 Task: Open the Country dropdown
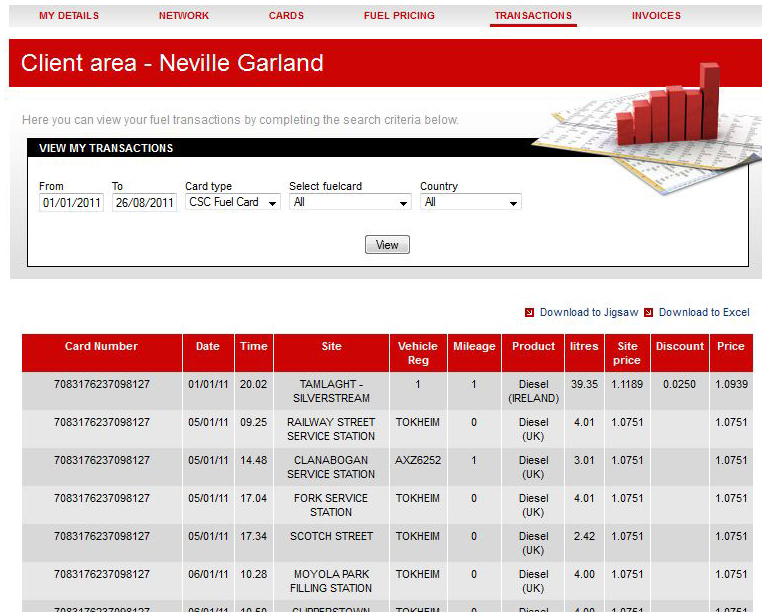coord(471,202)
